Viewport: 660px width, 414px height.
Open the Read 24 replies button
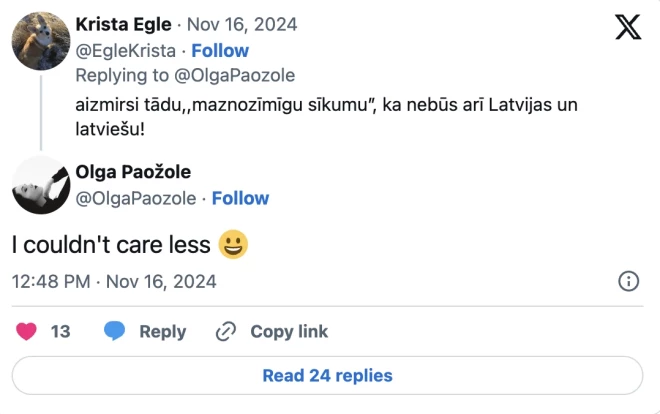tap(327, 376)
